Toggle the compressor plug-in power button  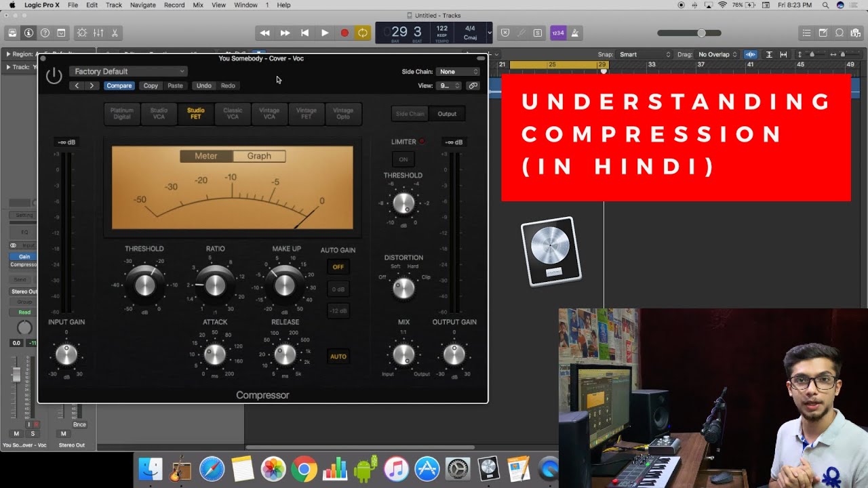(54, 77)
